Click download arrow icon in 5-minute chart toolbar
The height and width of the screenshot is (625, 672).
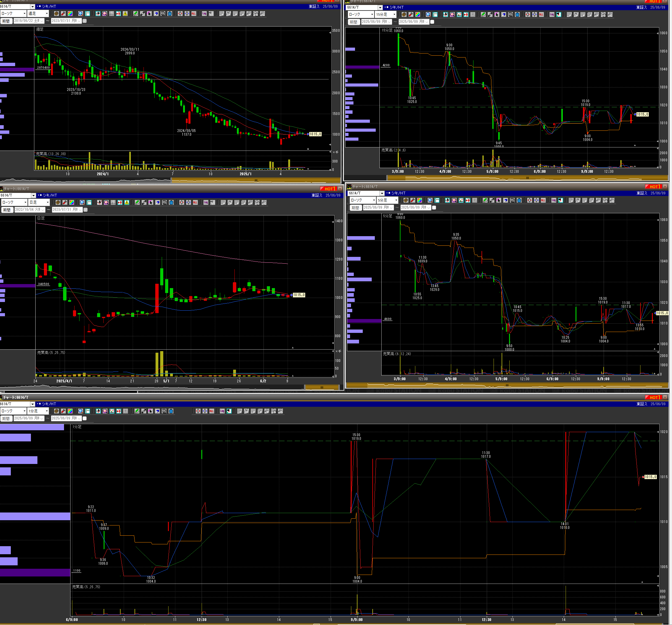pyautogui.click(x=447, y=200)
